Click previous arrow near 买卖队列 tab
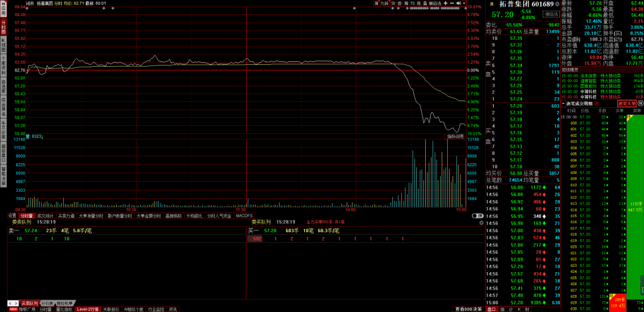The height and width of the screenshot is (312, 644). pyautogui.click(x=10, y=304)
